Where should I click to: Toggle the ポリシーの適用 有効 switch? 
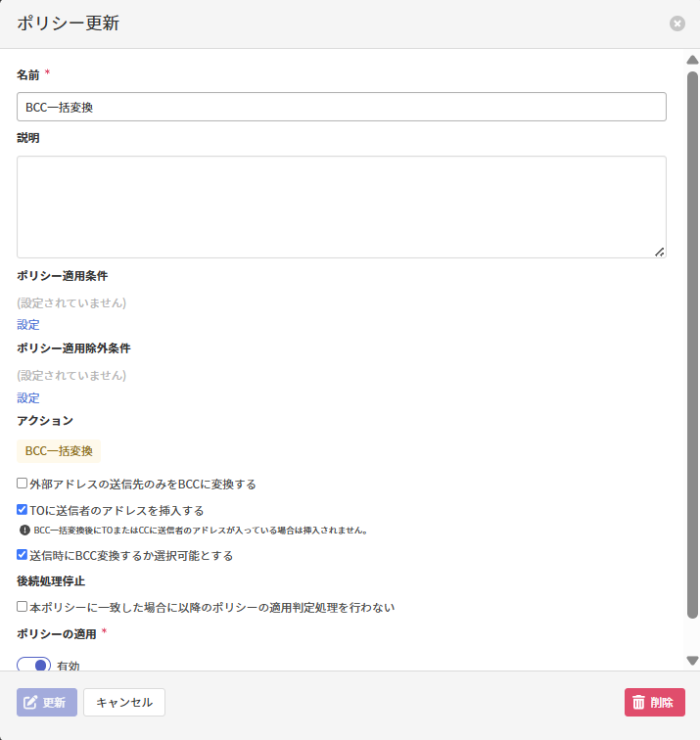[x=34, y=665]
